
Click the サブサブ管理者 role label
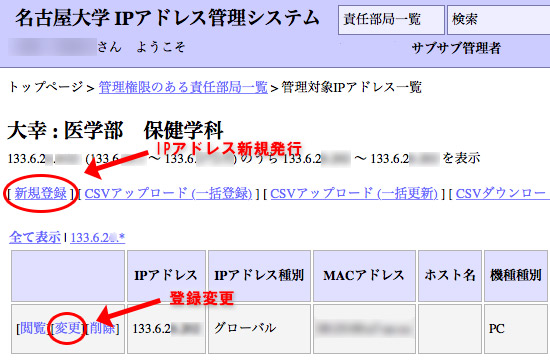[456, 48]
